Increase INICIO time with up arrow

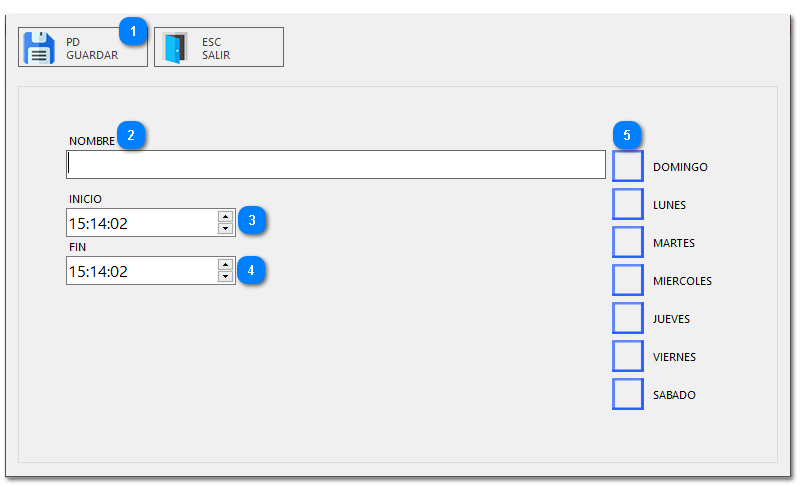225,216
